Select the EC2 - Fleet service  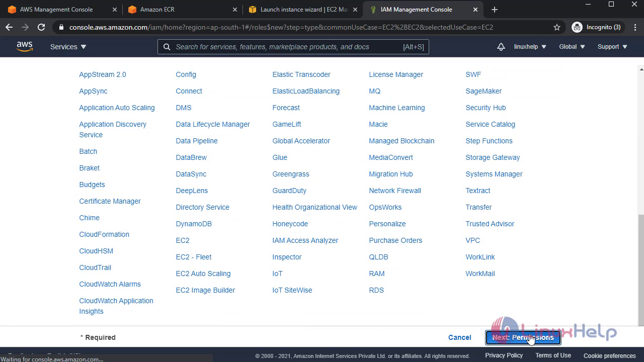coord(194,257)
